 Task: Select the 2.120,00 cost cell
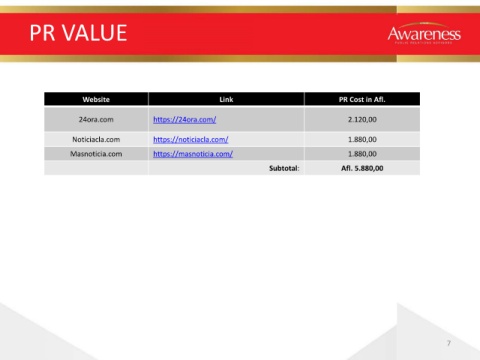(362, 119)
